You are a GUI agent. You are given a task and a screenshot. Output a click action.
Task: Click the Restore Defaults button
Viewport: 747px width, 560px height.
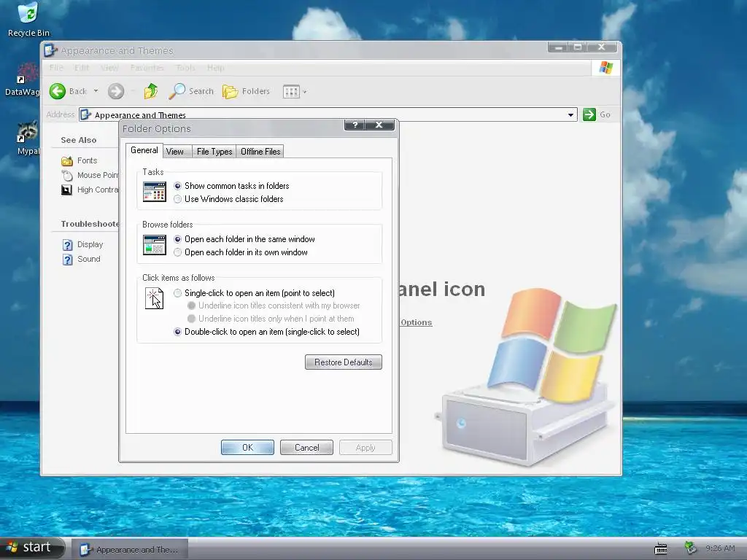344,362
